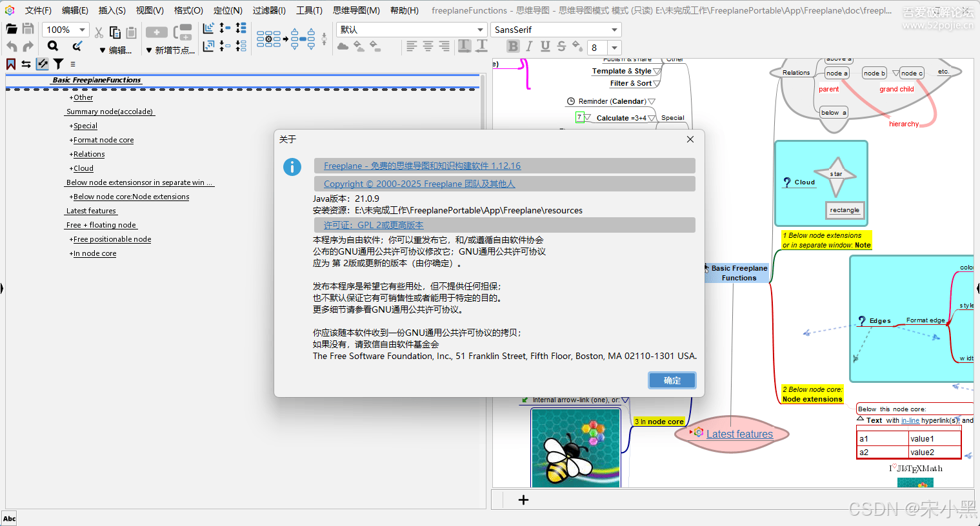Click the add cloud icon
This screenshot has width=980, height=526.
coord(343,46)
